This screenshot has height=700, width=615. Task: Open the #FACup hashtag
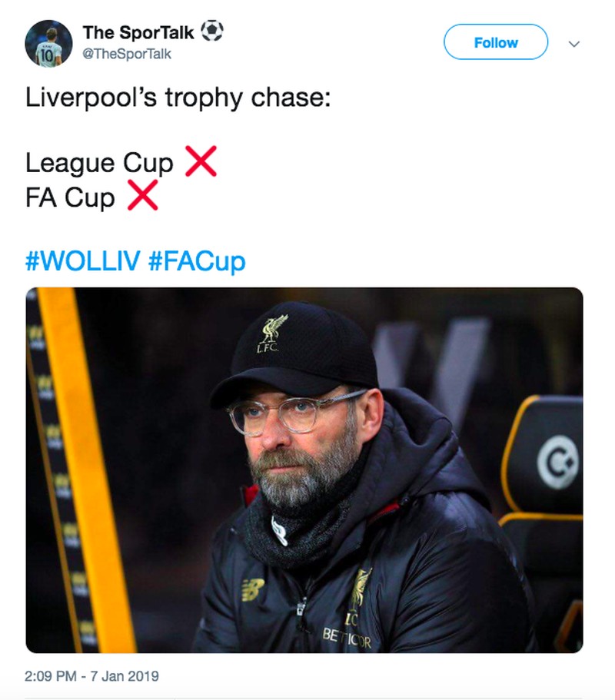click(196, 261)
